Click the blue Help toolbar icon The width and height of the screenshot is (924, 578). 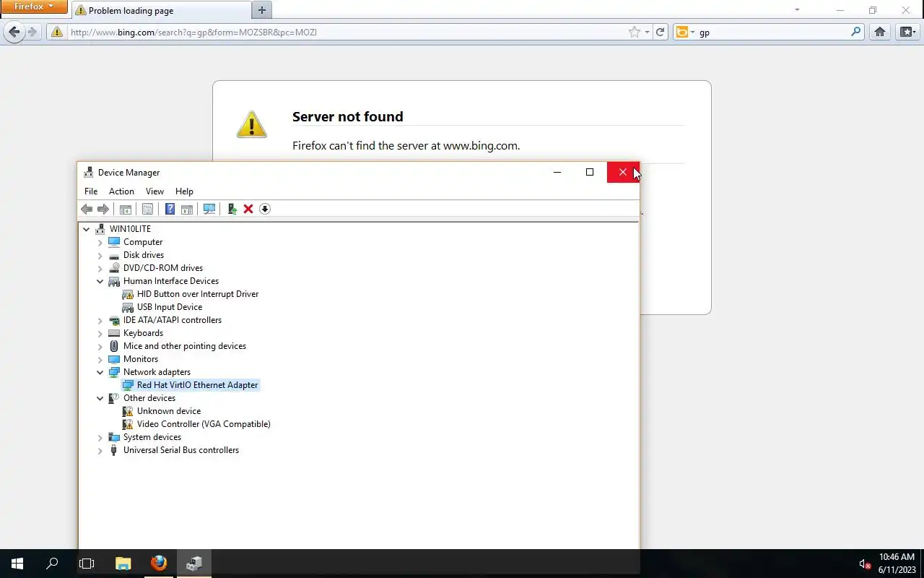click(170, 209)
